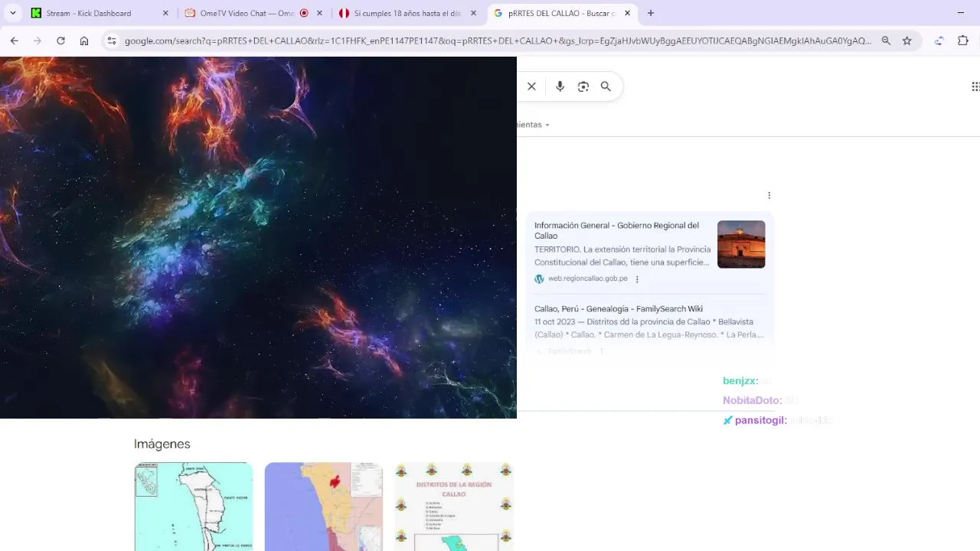Click NobitaDoto username in chat overlay
This screenshot has height=551, width=980.
[753, 400]
